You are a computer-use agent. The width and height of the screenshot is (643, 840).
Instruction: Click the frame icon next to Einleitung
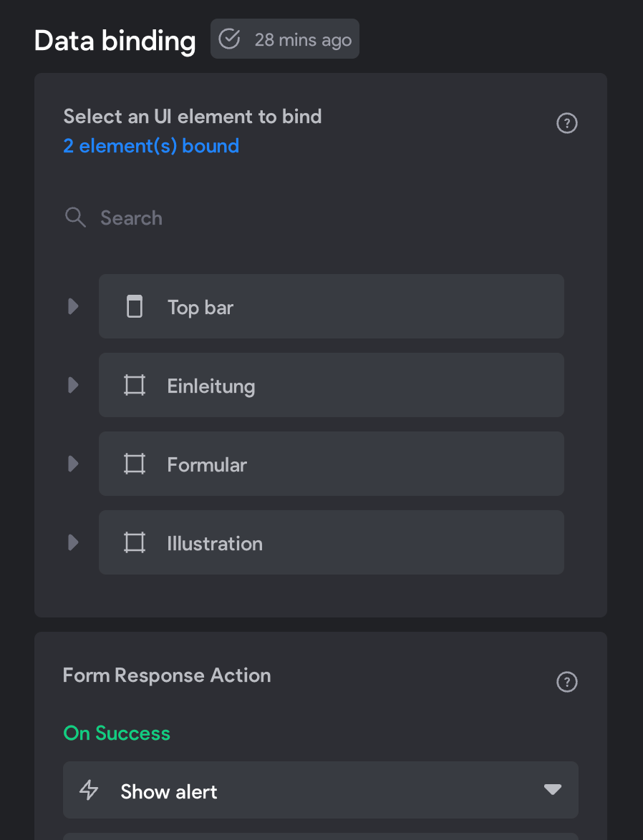[135, 385]
